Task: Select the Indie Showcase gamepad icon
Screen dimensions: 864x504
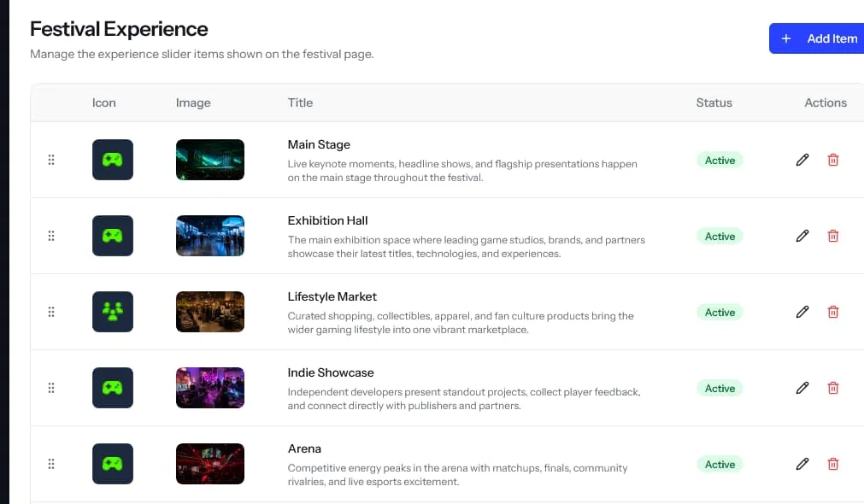Action: pos(113,388)
